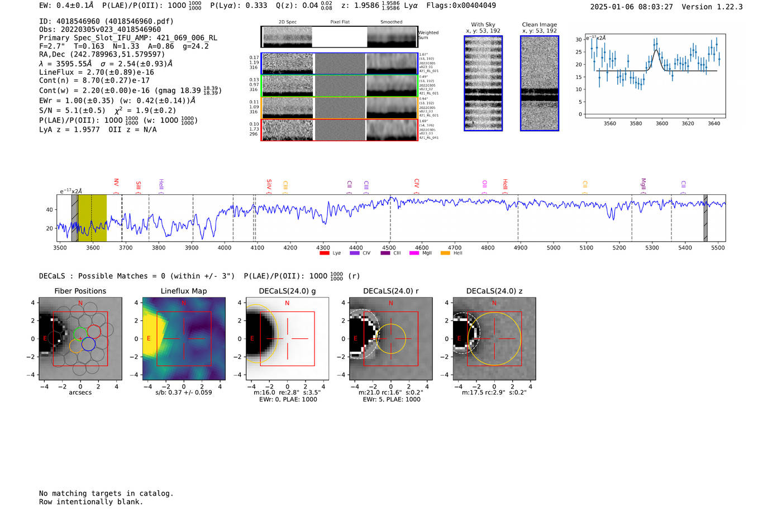
Task: Click the magenta OII emission line marker
Action: click(x=485, y=187)
